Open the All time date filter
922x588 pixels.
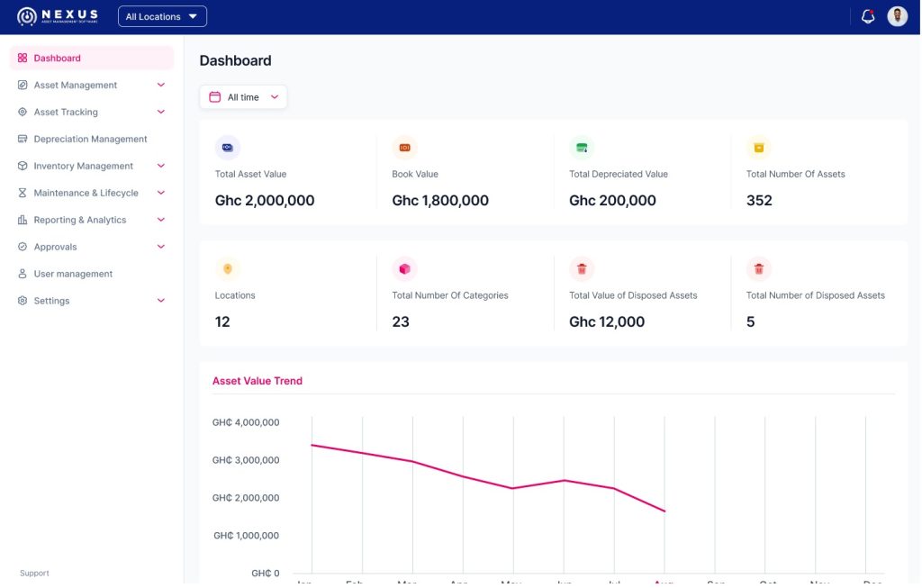coord(243,97)
